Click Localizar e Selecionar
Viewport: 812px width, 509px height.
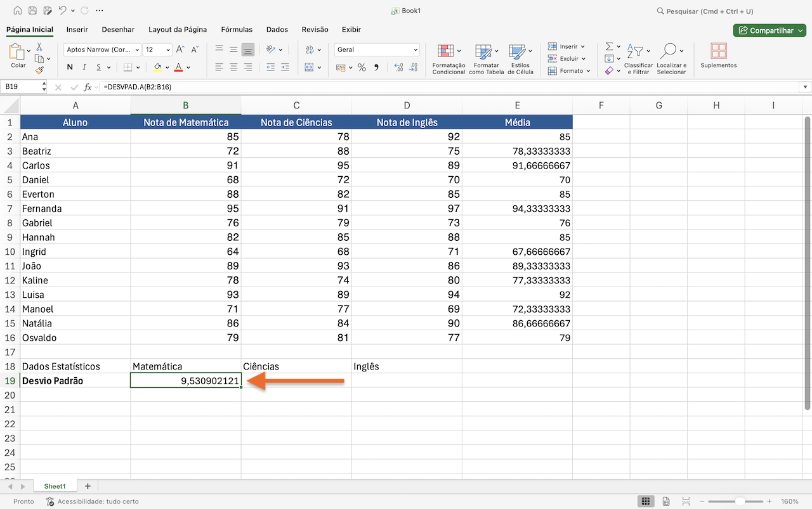click(x=671, y=59)
